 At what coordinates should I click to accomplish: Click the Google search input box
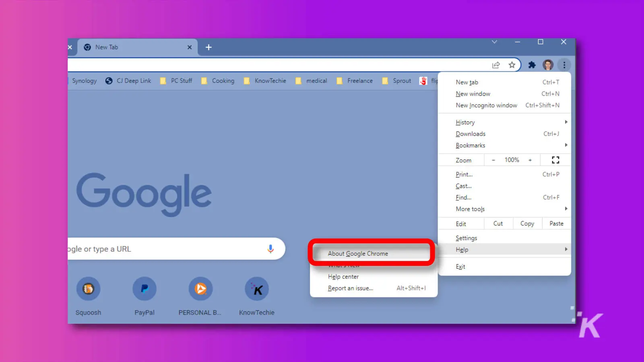pos(176,249)
